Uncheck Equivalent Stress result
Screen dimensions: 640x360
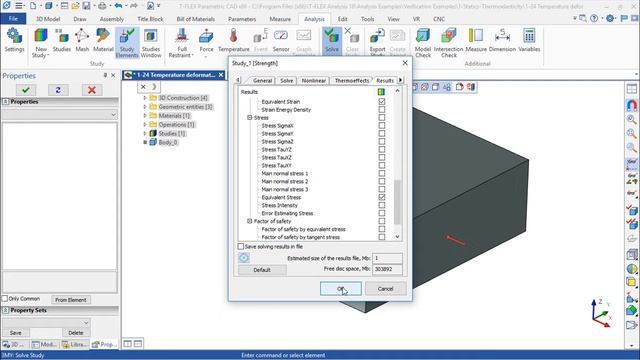tap(382, 197)
